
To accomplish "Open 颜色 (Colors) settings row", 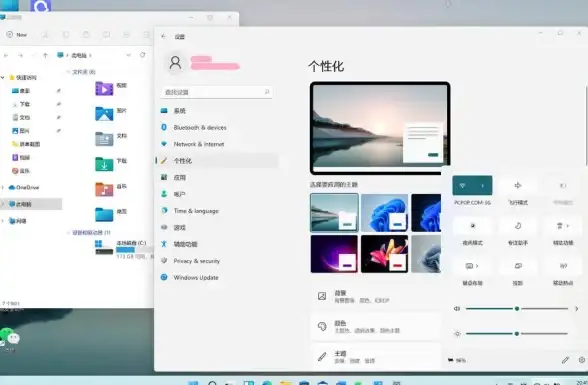I will (x=376, y=327).
